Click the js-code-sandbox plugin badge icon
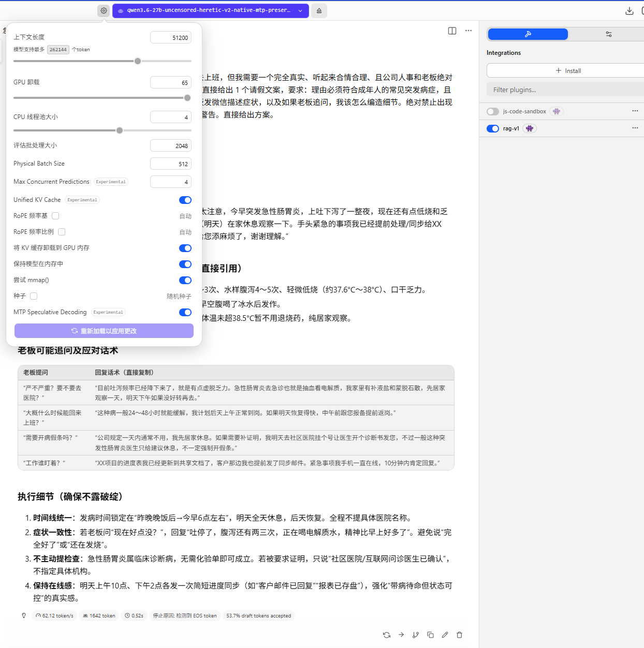This screenshot has width=644, height=648. 557,111
